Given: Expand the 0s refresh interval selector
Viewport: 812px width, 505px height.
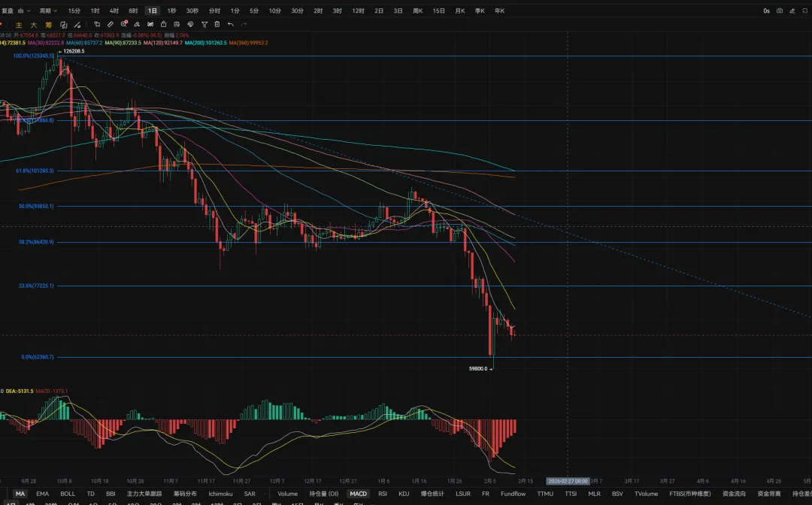Looking at the screenshot, I should (x=766, y=11).
